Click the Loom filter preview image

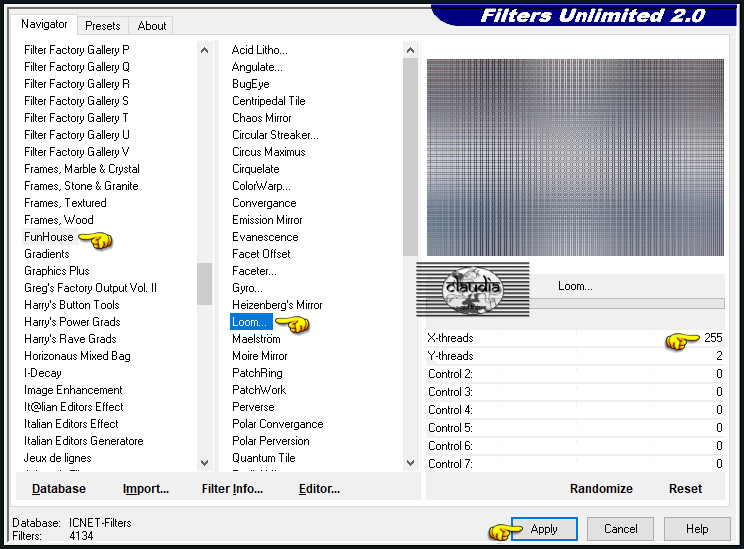pos(575,158)
